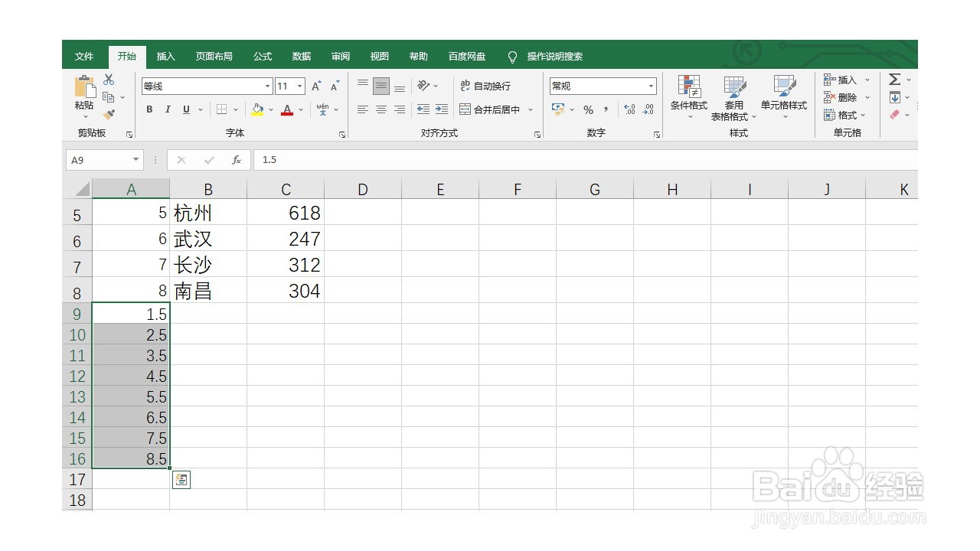Activate the Format Painter brush
The height and width of the screenshot is (551, 980).
109,115
